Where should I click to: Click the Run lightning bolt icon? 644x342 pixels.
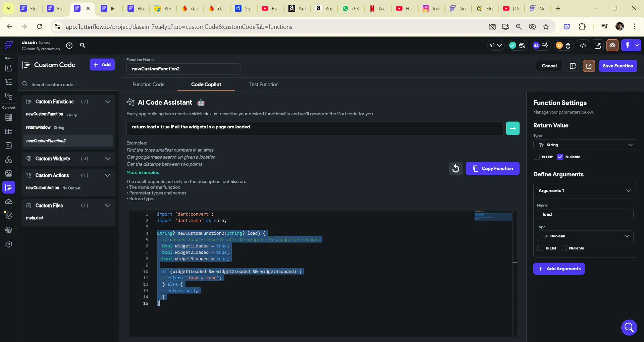627,46
